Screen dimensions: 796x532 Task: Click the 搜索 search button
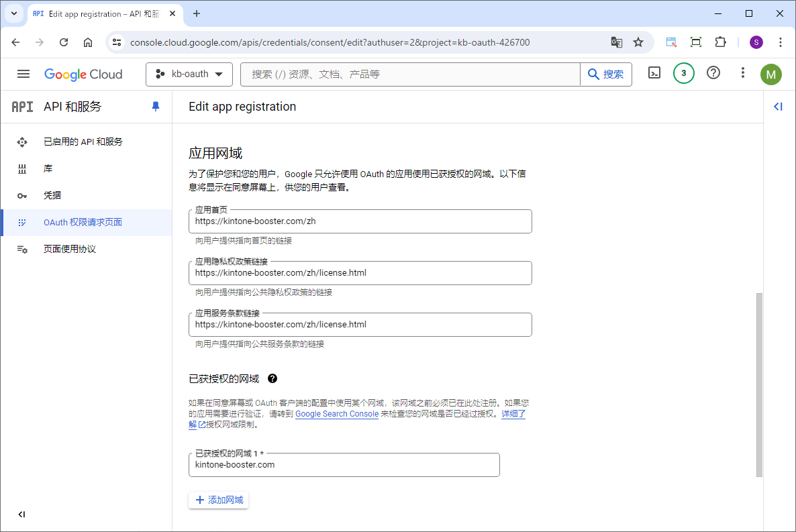pyautogui.click(x=605, y=74)
